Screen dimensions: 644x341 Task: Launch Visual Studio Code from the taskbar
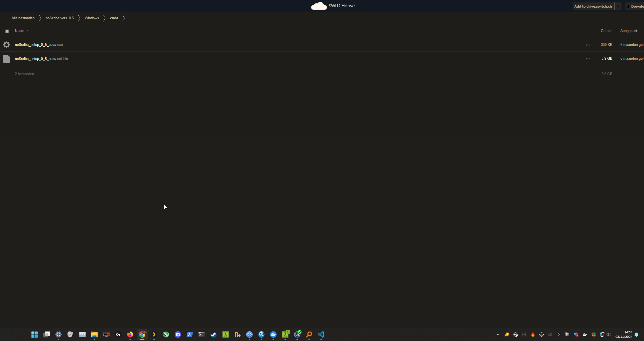(x=321, y=334)
